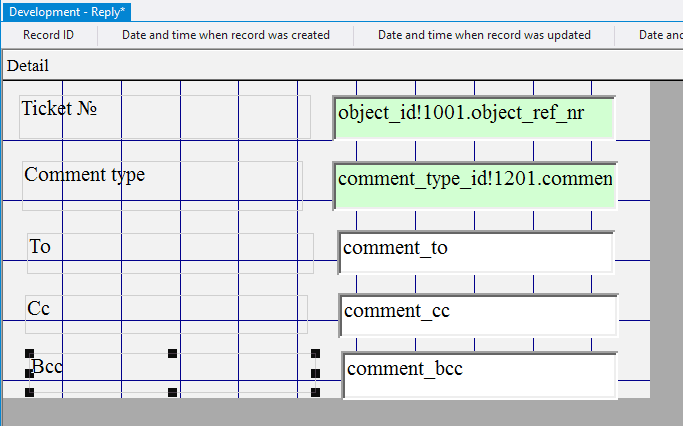Screen dimensions: 683x426
Task: Select the Development - Reply tab
Action: (x=67, y=11)
